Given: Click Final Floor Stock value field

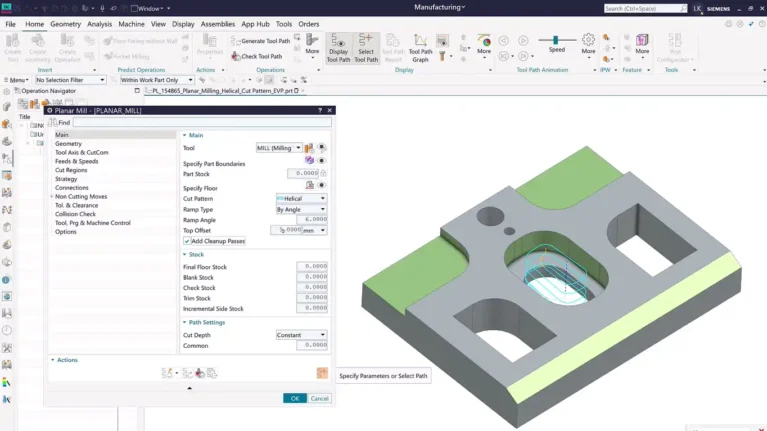Looking at the screenshot, I should click(x=312, y=267).
